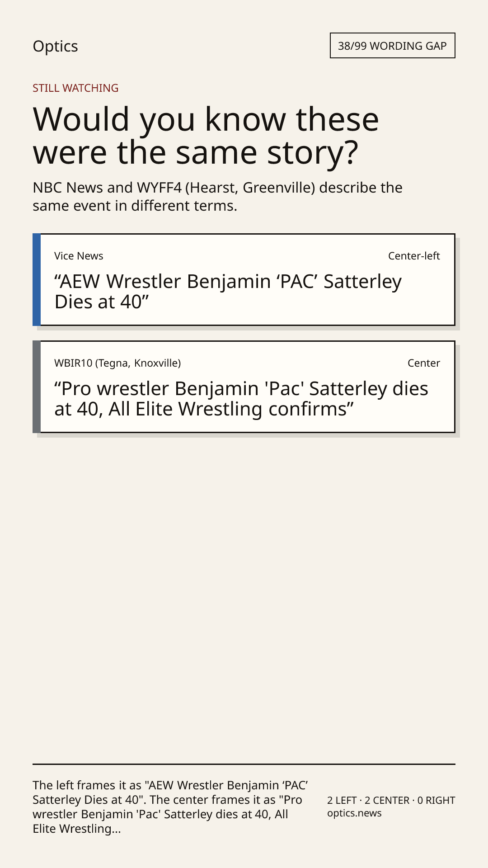Click the truncated 'Elite Wrestling...' text

click(77, 829)
